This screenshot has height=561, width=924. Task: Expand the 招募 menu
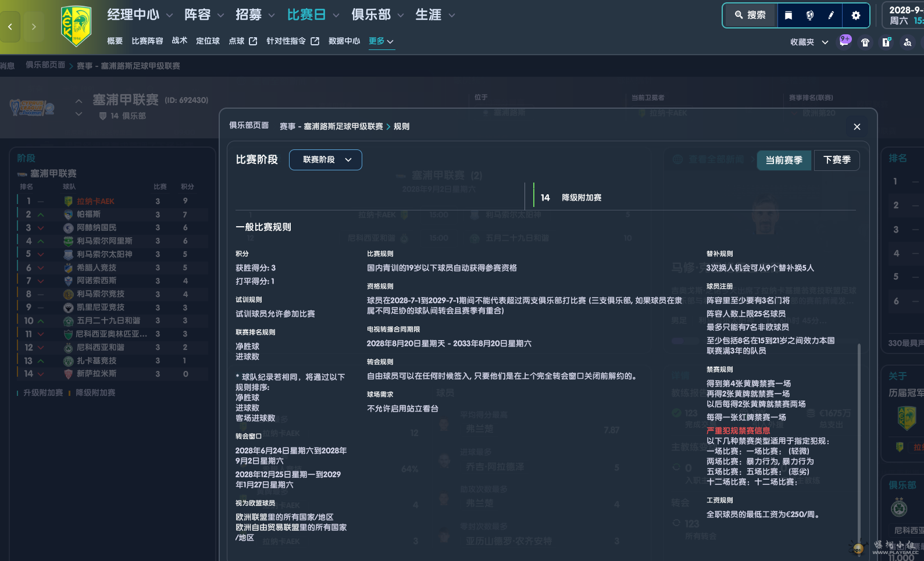(x=255, y=15)
